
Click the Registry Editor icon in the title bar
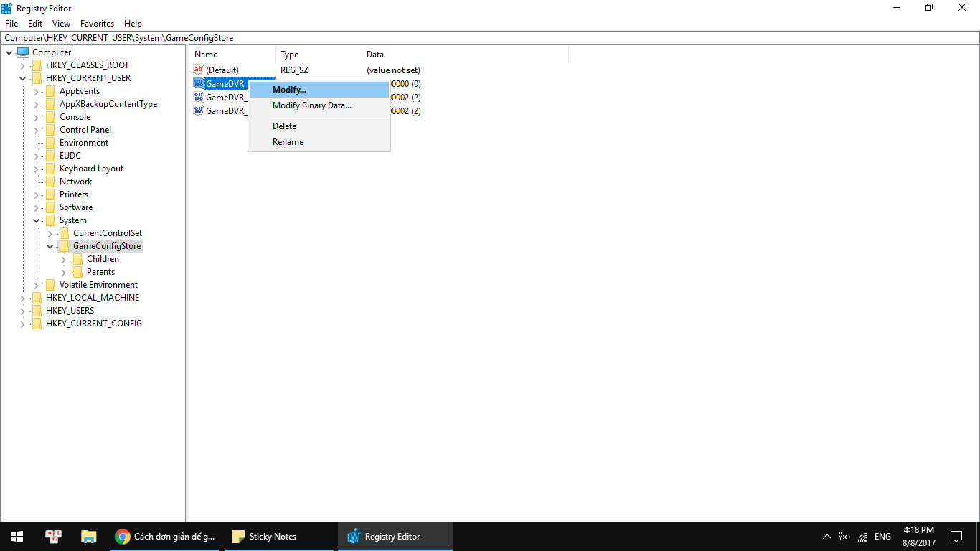pyautogui.click(x=6, y=7)
